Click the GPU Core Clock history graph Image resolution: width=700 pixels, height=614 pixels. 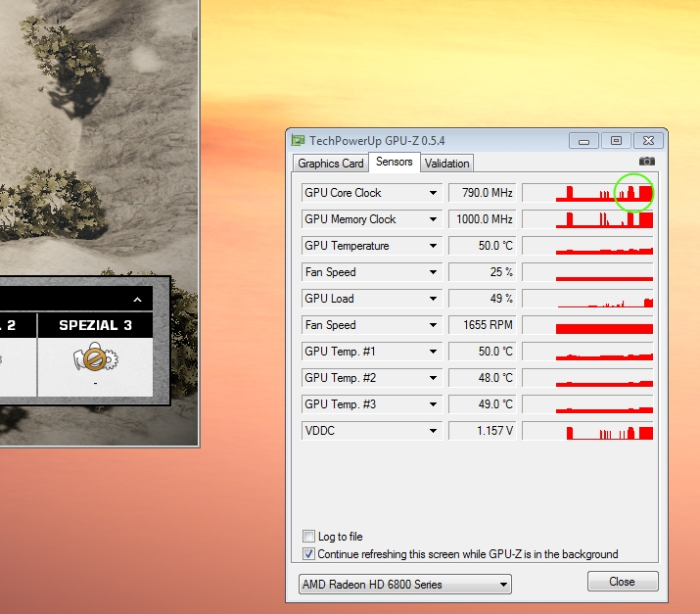[587, 193]
